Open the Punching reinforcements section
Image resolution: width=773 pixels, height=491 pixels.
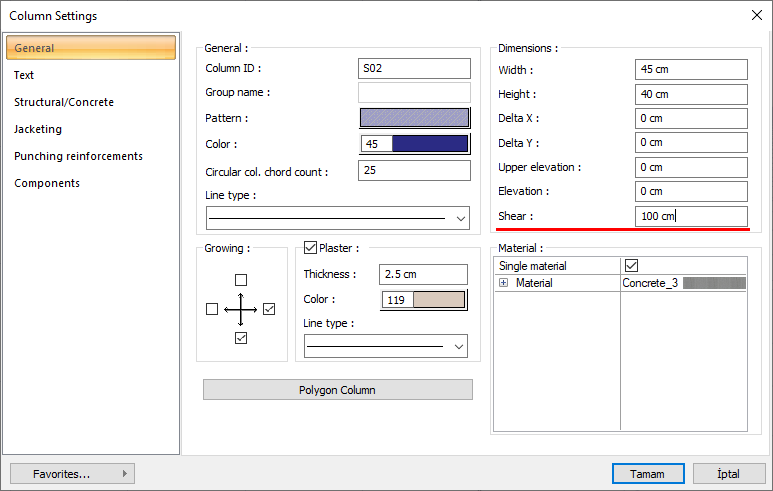pos(78,156)
